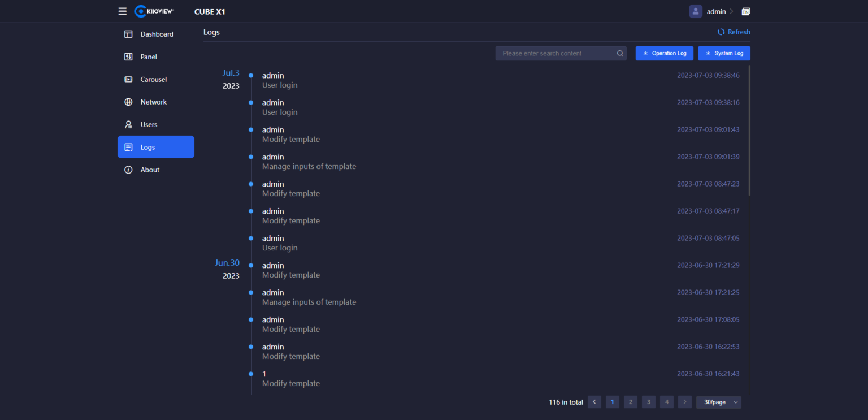The image size is (868, 420).
Task: Click the admin user avatar icon
Action: click(695, 11)
